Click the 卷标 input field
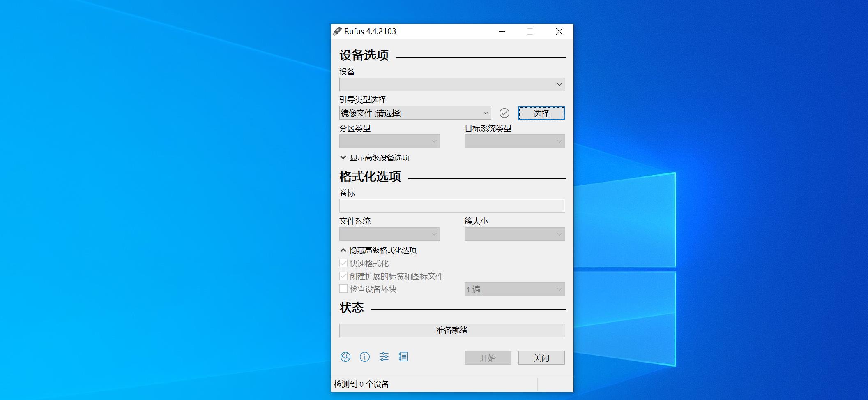The image size is (868, 400). click(452, 206)
